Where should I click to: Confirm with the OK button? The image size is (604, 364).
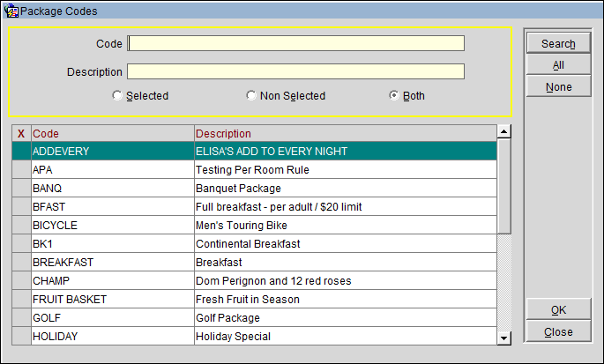point(557,309)
